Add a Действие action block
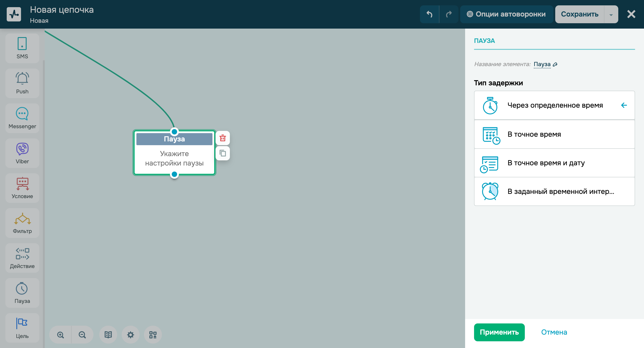This screenshot has height=348, width=644. (22, 258)
